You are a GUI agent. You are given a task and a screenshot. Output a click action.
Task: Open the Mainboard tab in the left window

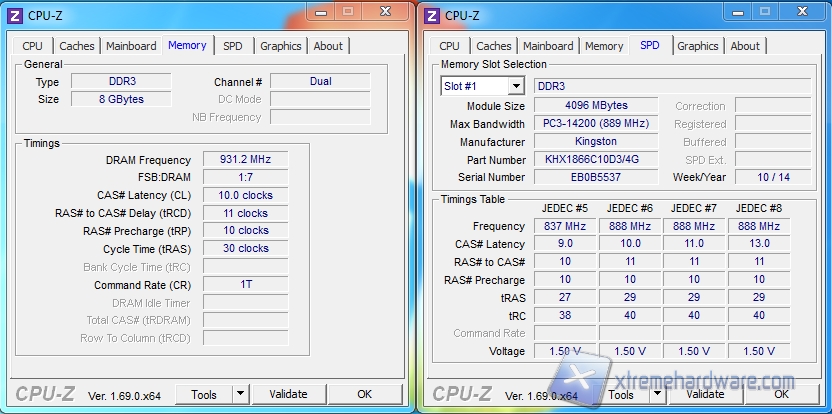131,46
